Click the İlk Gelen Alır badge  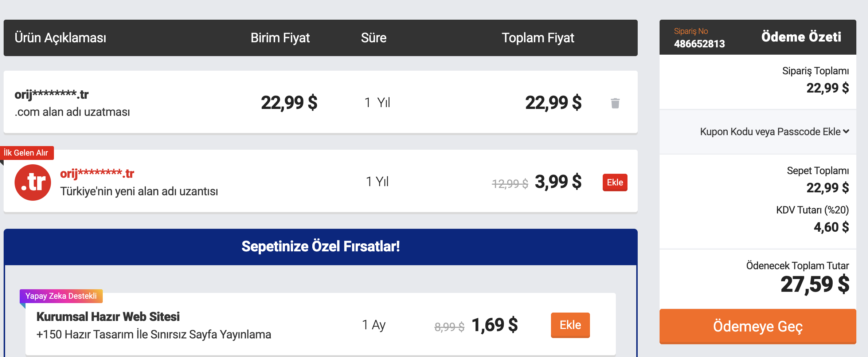tap(27, 153)
